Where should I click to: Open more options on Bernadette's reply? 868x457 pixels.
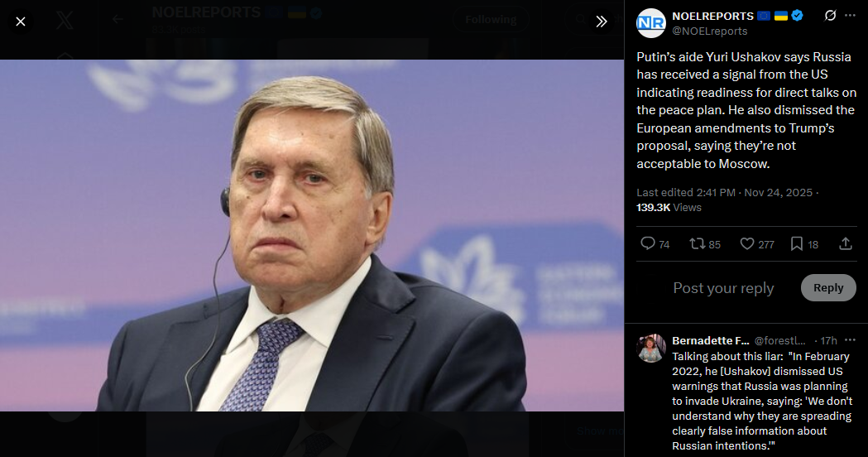[x=851, y=340]
